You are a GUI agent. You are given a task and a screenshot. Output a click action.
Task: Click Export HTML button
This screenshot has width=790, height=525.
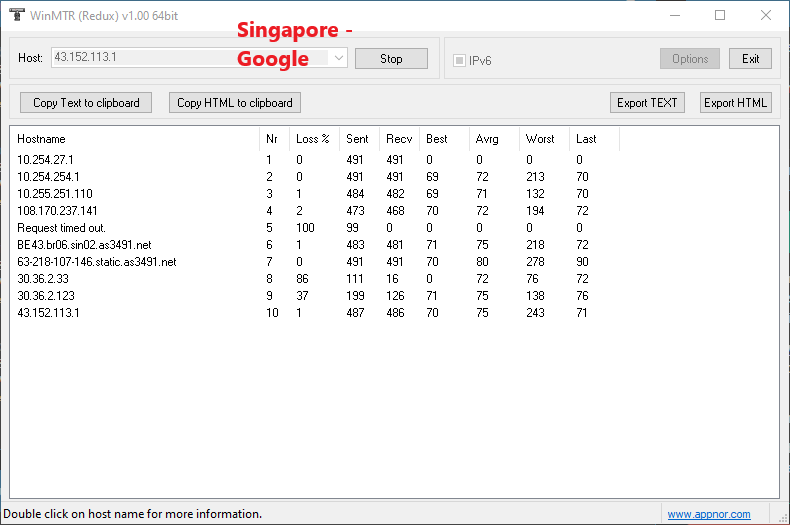click(736, 103)
